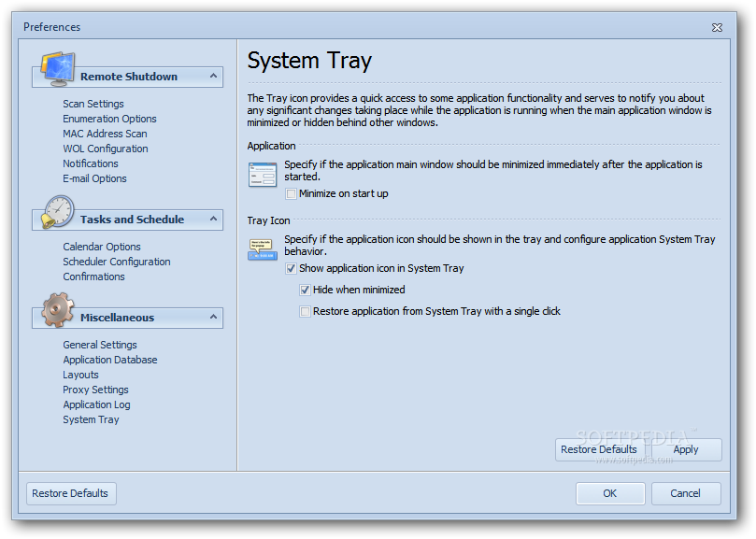
Task: Open Scan Settings page
Action: (93, 104)
